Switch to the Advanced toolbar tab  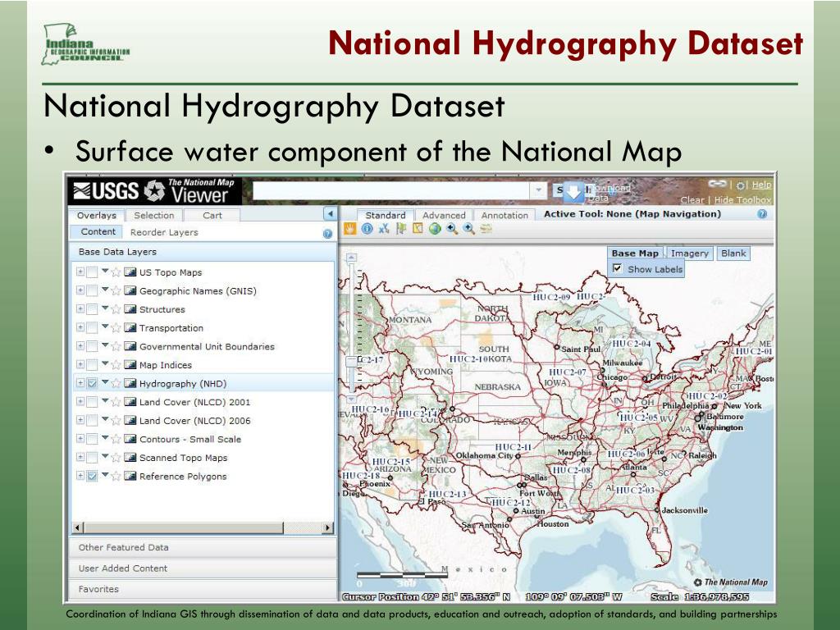click(444, 216)
